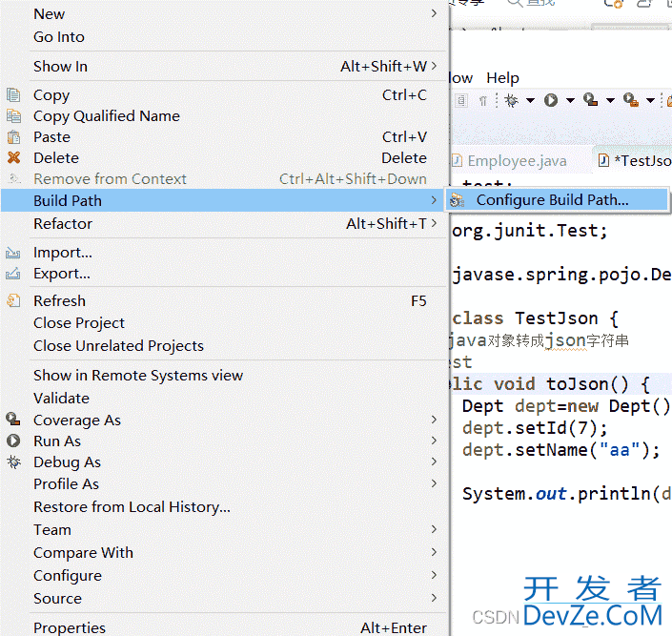The width and height of the screenshot is (672, 636).
Task: Select Close Project
Action: (x=223, y=323)
